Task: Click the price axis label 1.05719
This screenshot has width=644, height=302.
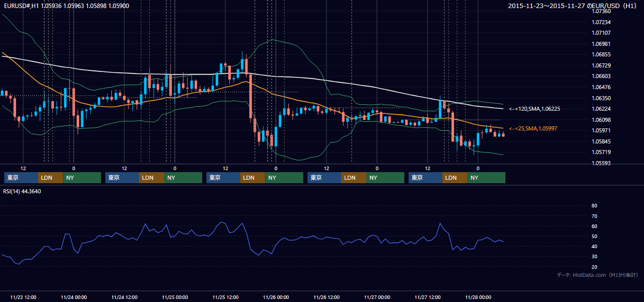Action: click(601, 152)
